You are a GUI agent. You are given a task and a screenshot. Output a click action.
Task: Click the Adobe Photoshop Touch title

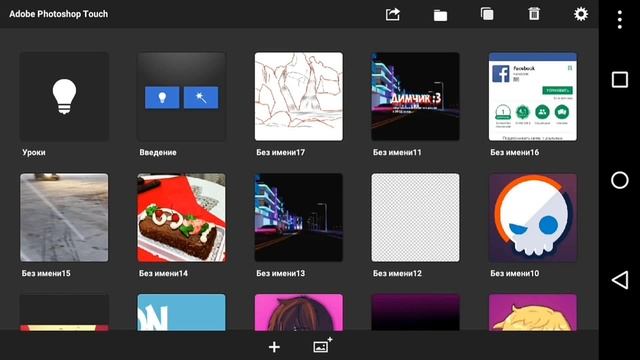click(59, 14)
